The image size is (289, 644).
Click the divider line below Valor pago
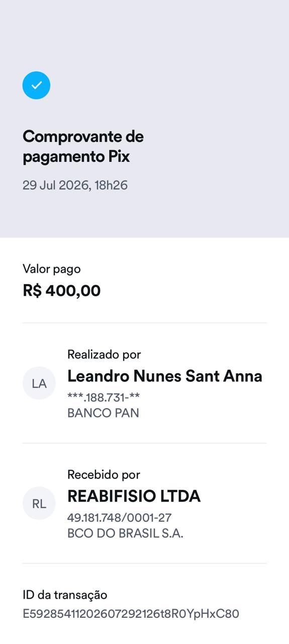[x=144, y=323]
